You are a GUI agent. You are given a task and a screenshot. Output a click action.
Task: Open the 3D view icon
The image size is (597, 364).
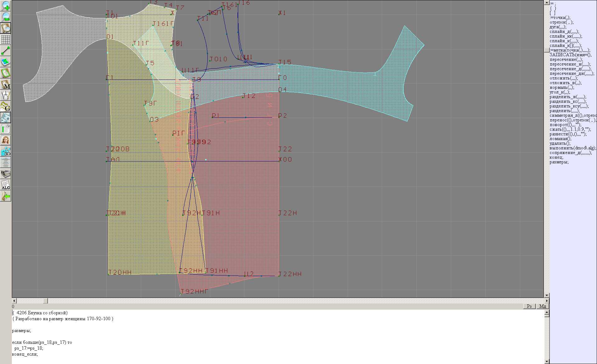(x=6, y=151)
